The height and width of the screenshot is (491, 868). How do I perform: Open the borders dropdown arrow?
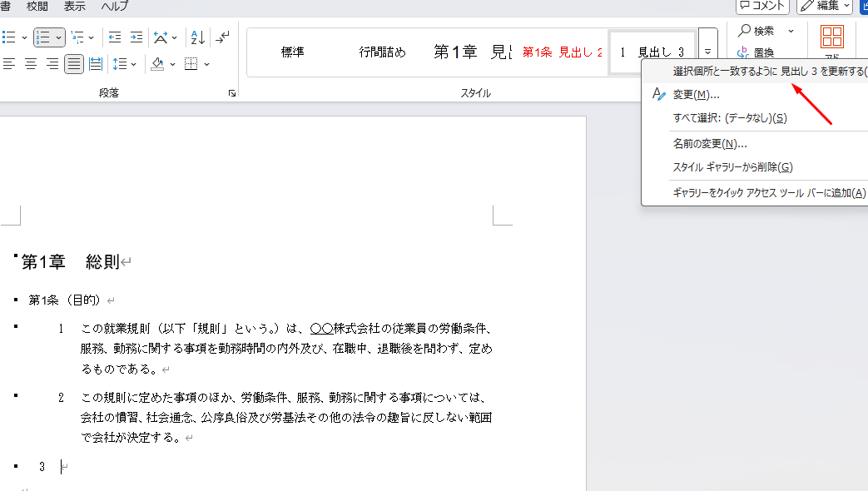pyautogui.click(x=206, y=64)
